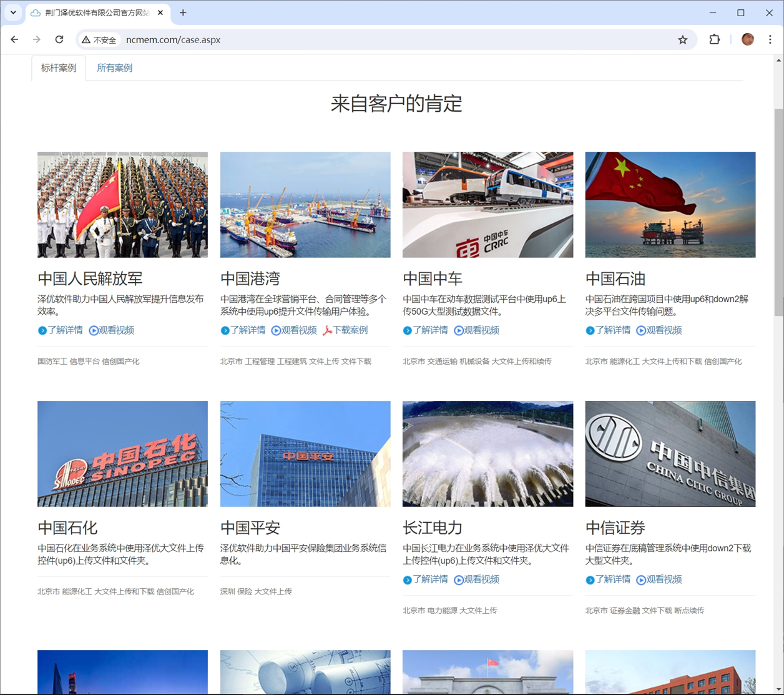Screen dimensions: 784x695
Task: Click 观看视频 under 中国石油
Action: (660, 330)
